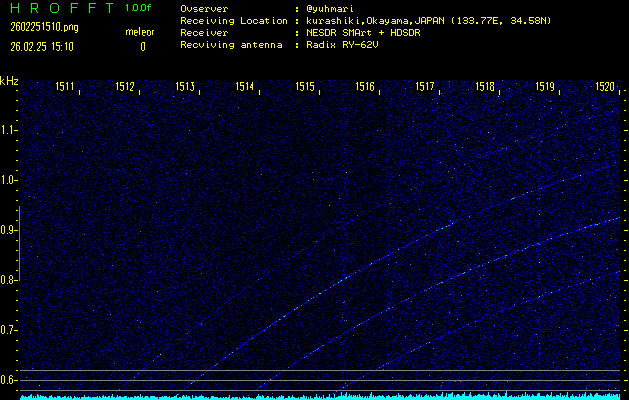Click the 1511 time marker
Image resolution: width=629 pixels, height=400 pixels.
click(x=65, y=87)
